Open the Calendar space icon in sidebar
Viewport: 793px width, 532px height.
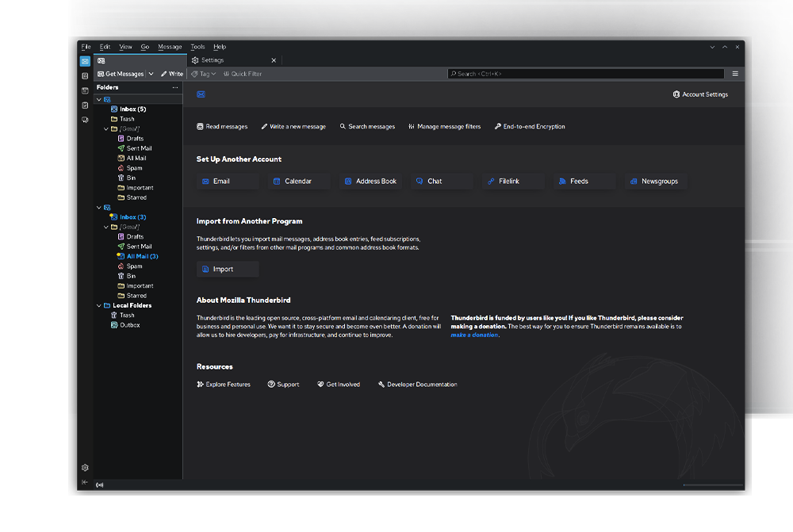pos(85,90)
